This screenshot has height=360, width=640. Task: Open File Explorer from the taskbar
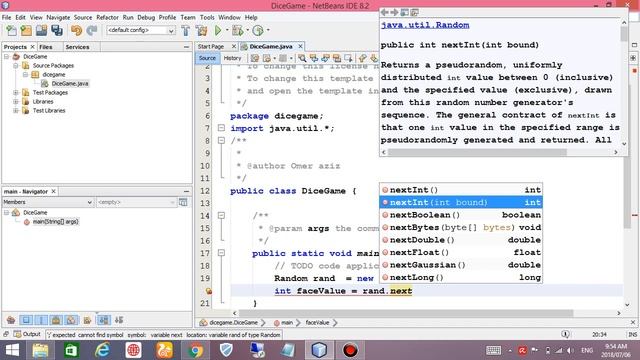pos(40,350)
